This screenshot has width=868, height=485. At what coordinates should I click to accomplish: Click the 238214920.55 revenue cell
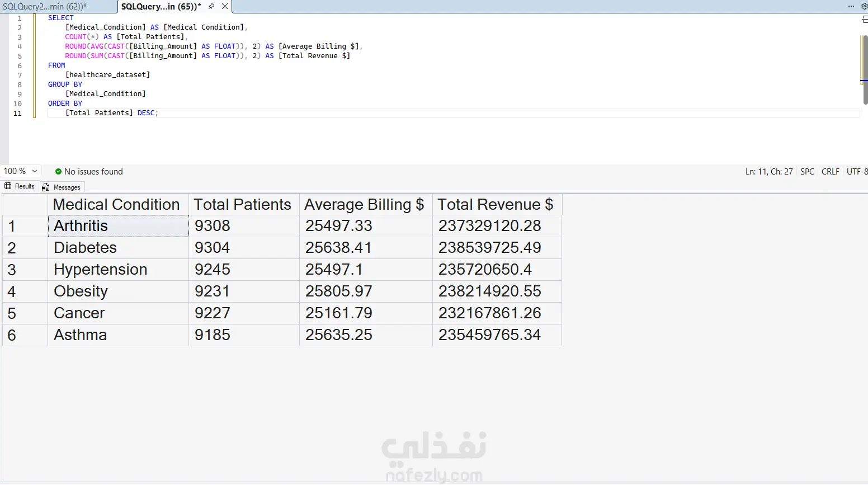point(497,291)
